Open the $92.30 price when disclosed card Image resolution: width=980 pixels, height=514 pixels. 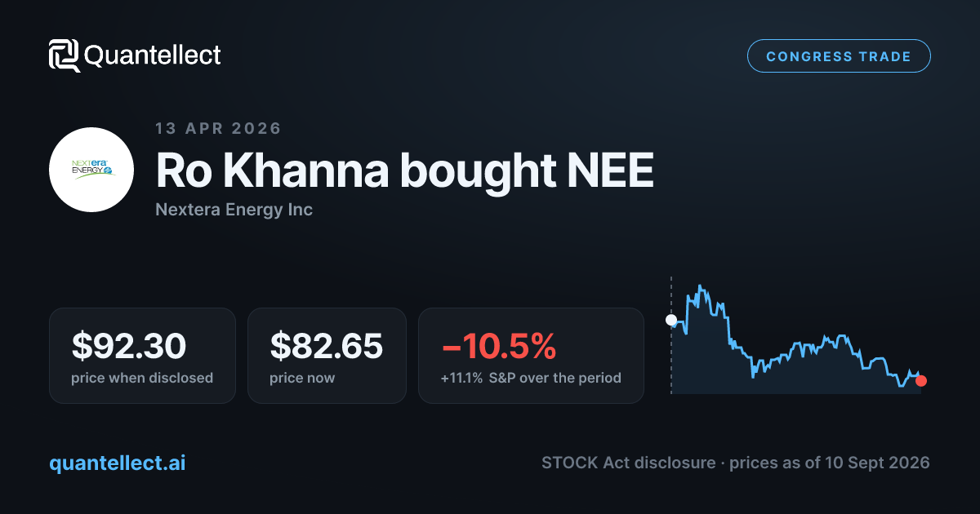pyautogui.click(x=142, y=355)
